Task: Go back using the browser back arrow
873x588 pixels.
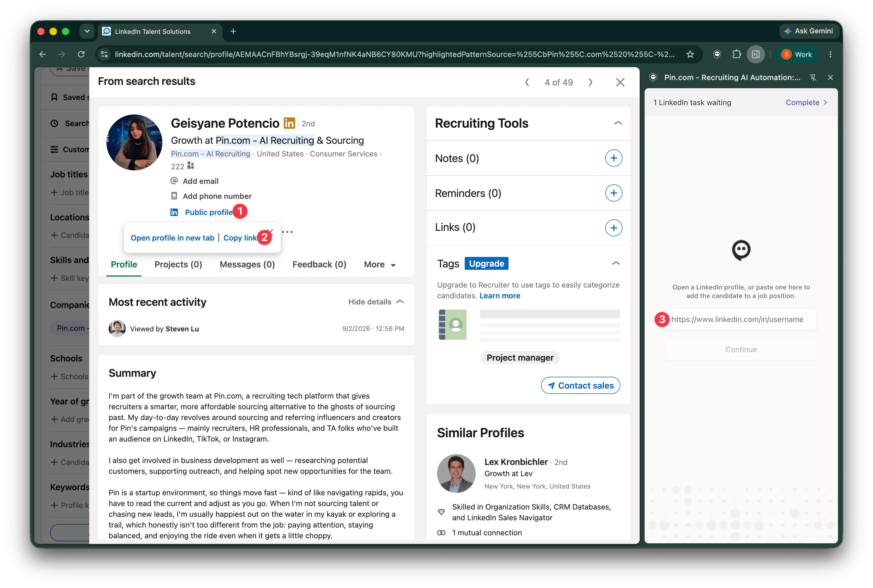Action: [x=43, y=54]
